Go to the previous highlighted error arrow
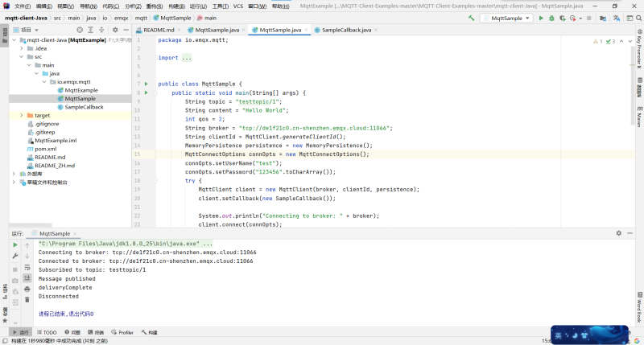Image resolution: width=644 pixels, height=345 pixels. click(x=621, y=42)
